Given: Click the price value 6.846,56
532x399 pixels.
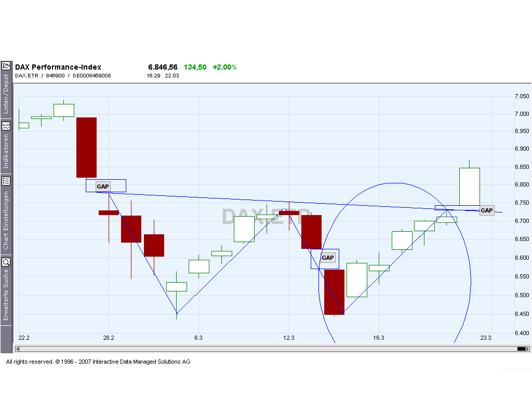Looking at the screenshot, I should point(163,67).
